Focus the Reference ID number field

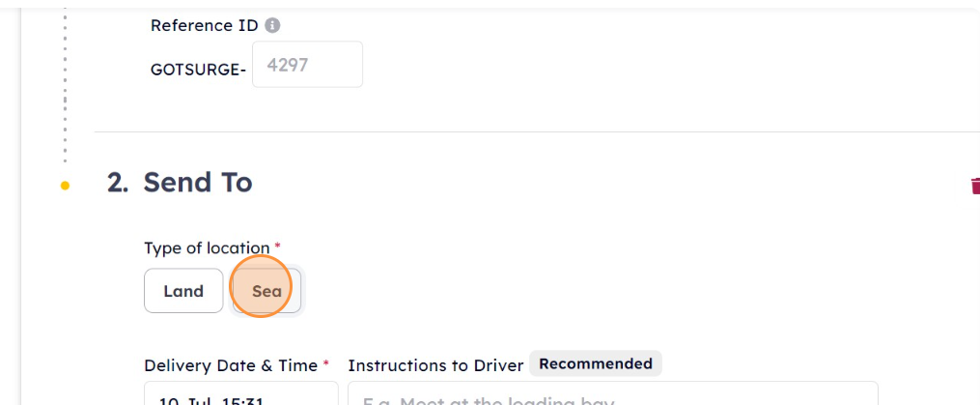tap(307, 65)
